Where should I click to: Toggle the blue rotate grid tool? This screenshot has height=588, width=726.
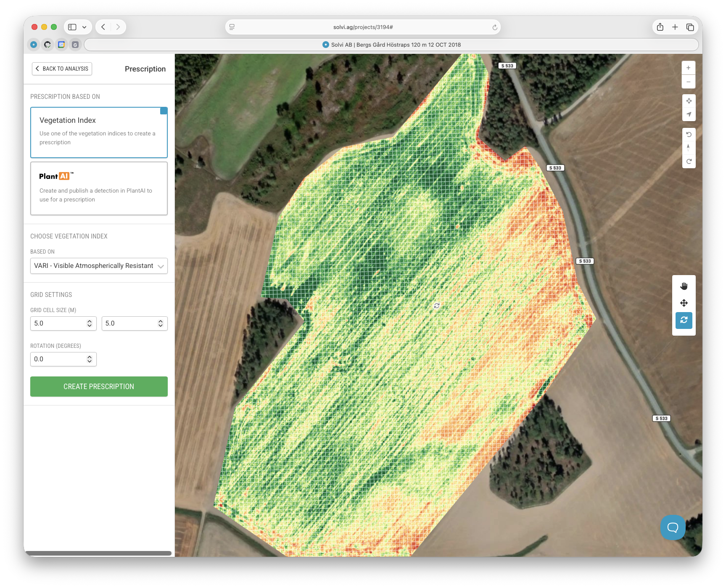[684, 320]
